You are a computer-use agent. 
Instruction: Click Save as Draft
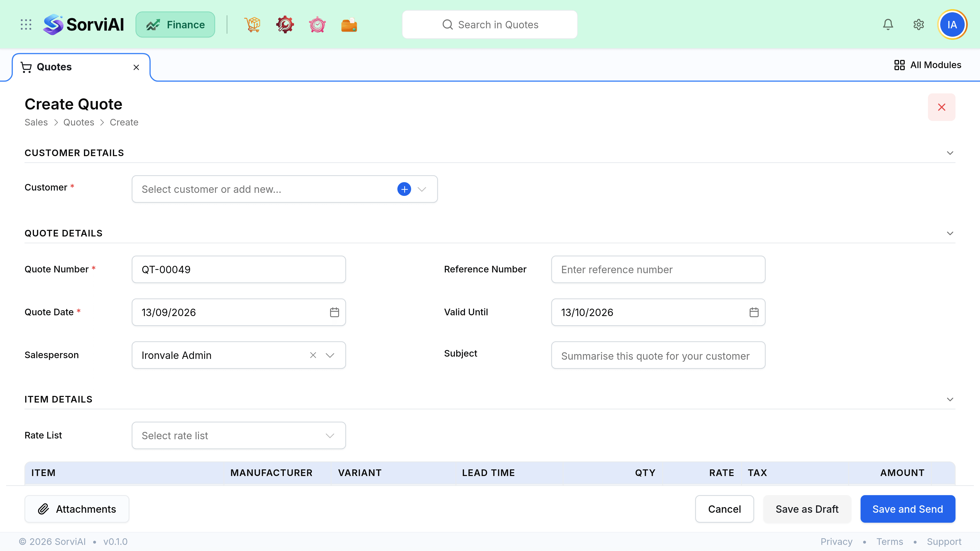[x=807, y=509]
